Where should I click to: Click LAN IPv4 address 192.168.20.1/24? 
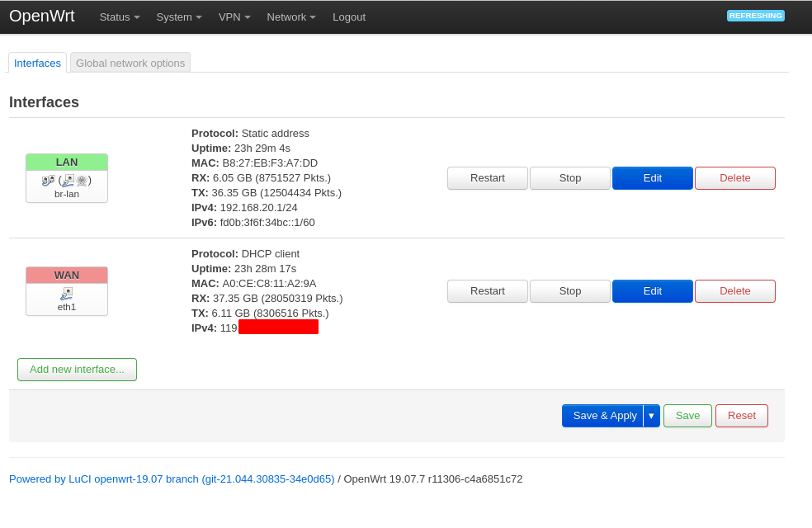259,208
